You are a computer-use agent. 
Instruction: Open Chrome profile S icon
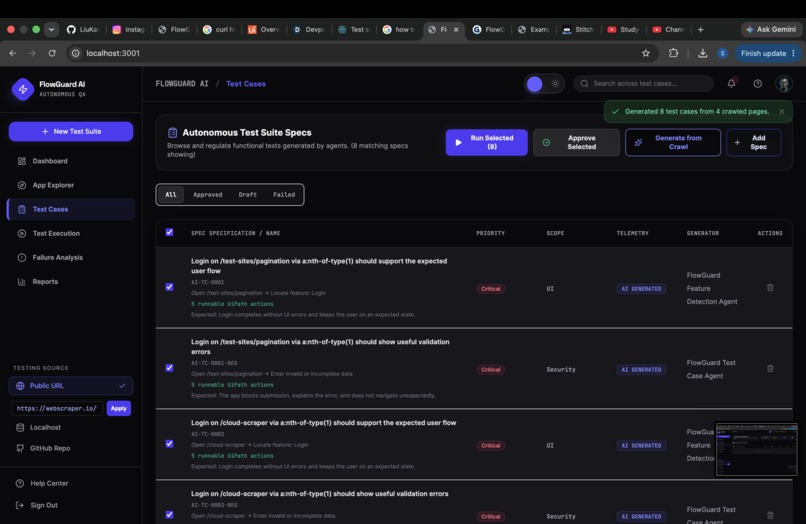(x=722, y=53)
